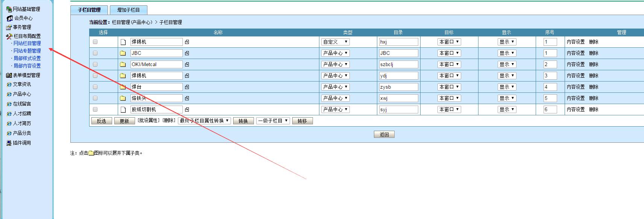Screen dimensions: 644x219
Task: Tick the checkbox for 烙铁头 row
Action: coord(95,98)
